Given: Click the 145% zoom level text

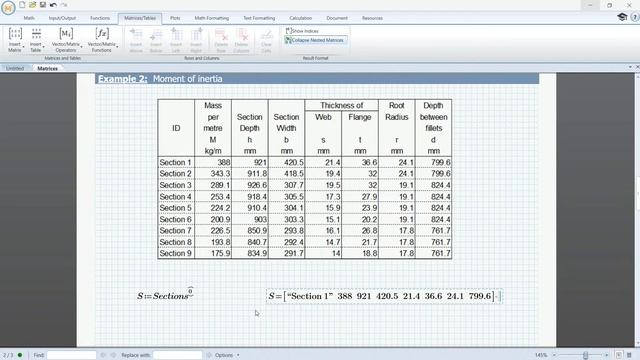Looking at the screenshot, I should (x=541, y=355).
